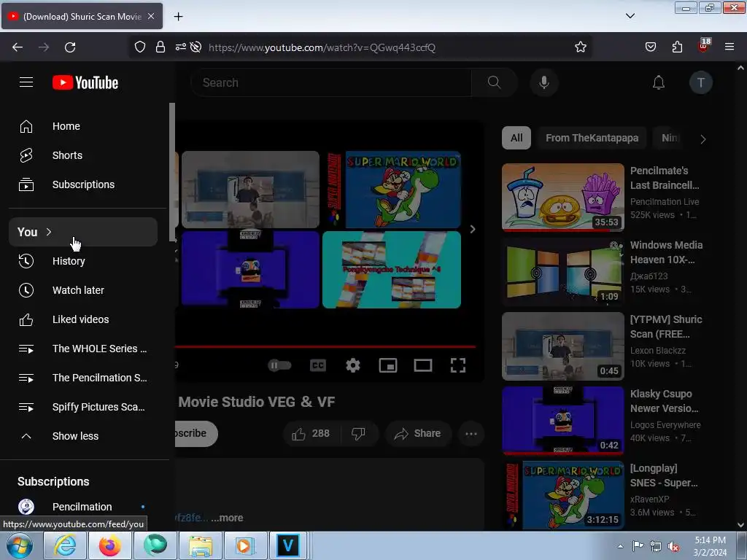Open a new browser tab
The height and width of the screenshot is (560, 747).
pos(178,17)
